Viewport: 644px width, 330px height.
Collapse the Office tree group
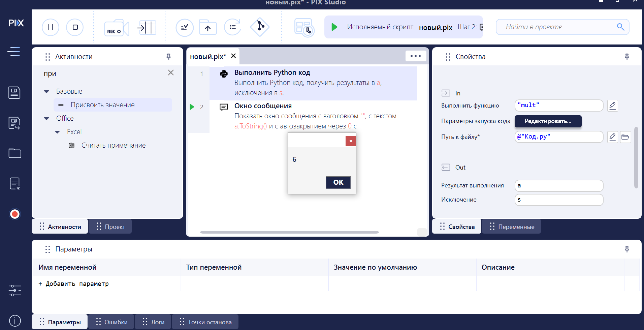47,119
